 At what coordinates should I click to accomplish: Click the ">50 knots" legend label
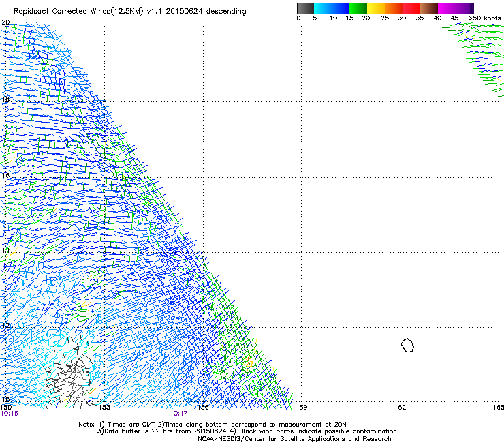click(484, 18)
